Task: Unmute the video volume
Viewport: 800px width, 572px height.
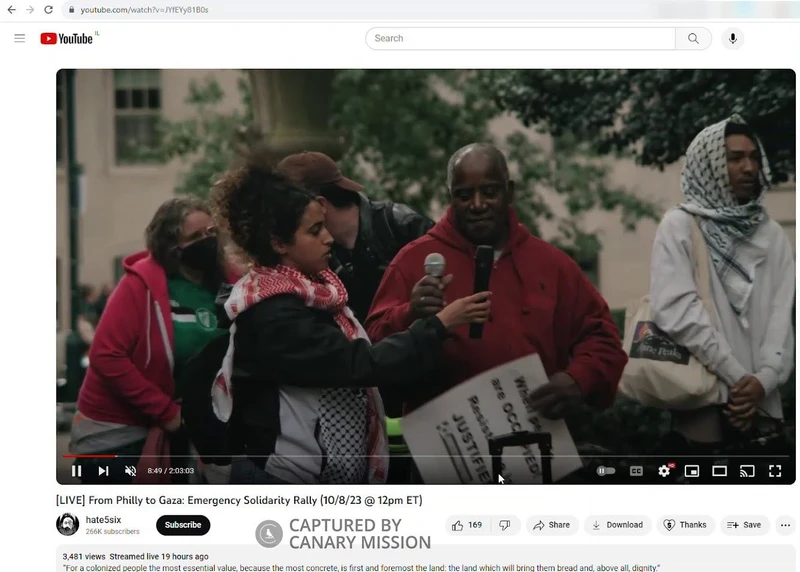Action: click(130, 471)
